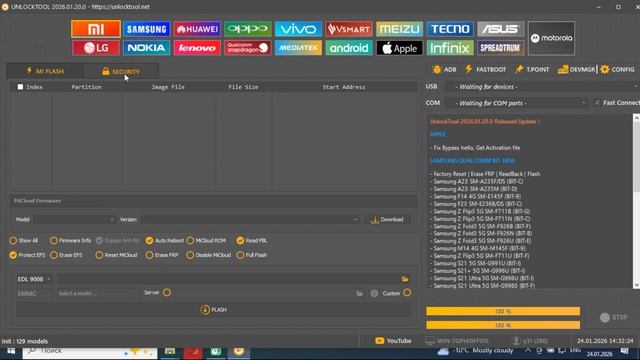This screenshot has width=640, height=360.
Task: Switch to the SECURITY tab
Action: point(121,71)
